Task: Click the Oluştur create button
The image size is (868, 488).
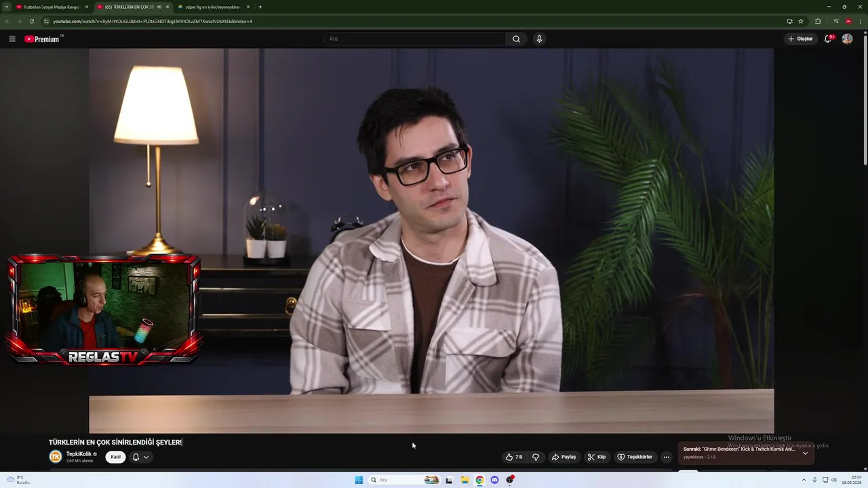Action: tap(800, 39)
